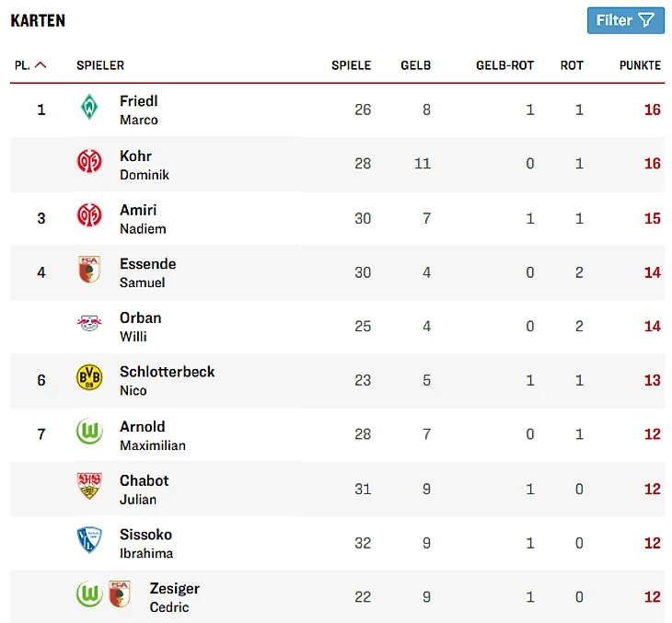The image size is (672, 623).
Task: Toggle sort order via PL. column arrow
Action: coord(41,65)
